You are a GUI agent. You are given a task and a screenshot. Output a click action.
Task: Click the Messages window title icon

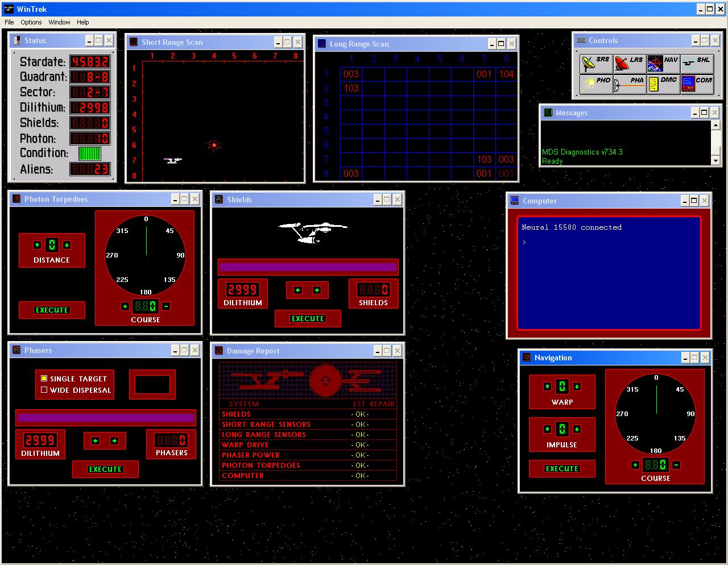(x=548, y=113)
